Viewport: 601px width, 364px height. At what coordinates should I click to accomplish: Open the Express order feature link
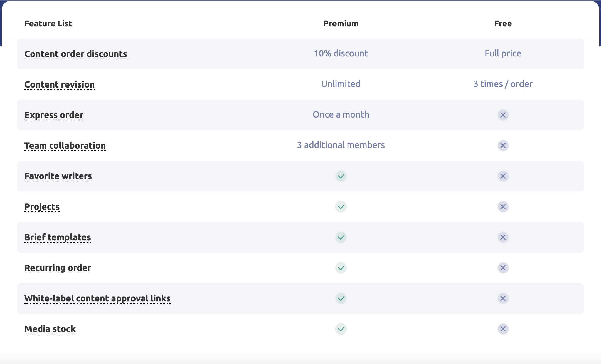coord(54,115)
